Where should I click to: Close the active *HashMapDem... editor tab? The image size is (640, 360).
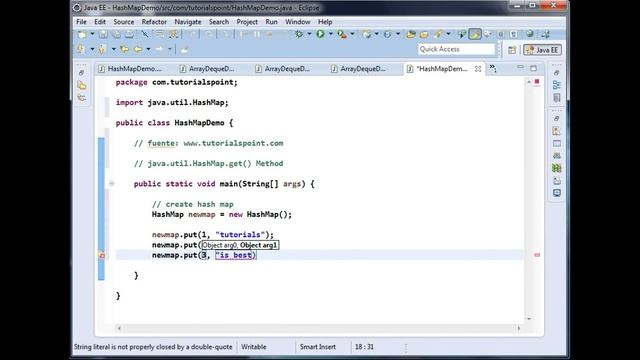478,69
